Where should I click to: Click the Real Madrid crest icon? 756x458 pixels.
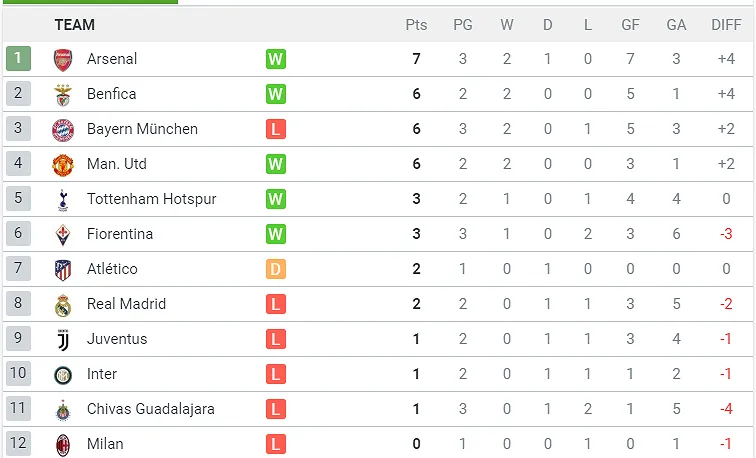pyautogui.click(x=63, y=304)
